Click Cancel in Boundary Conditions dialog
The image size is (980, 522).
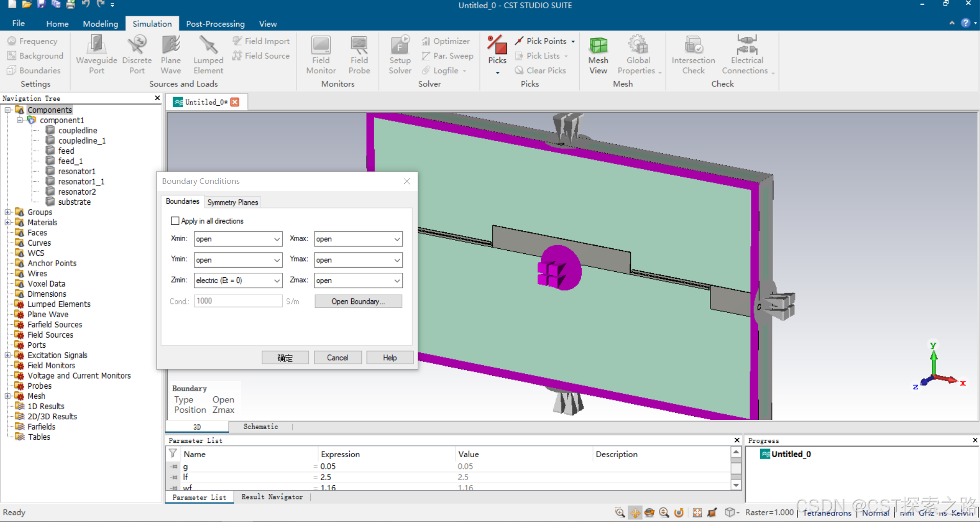pos(337,358)
